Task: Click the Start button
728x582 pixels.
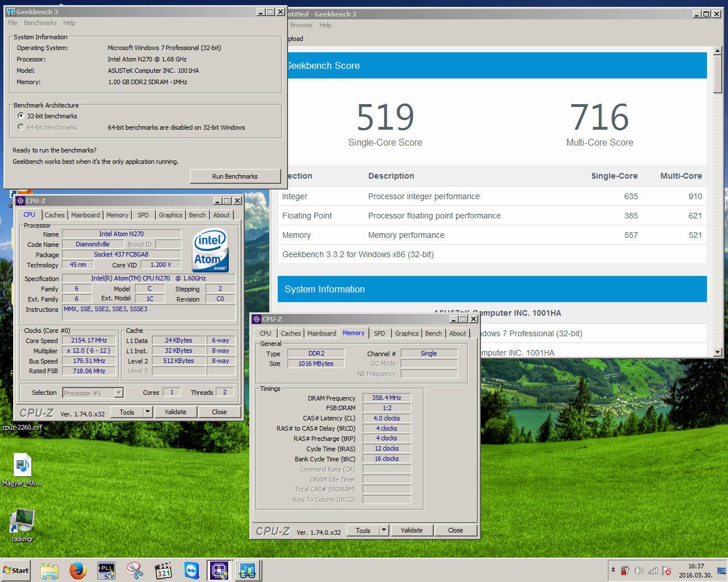Action: pos(16,570)
